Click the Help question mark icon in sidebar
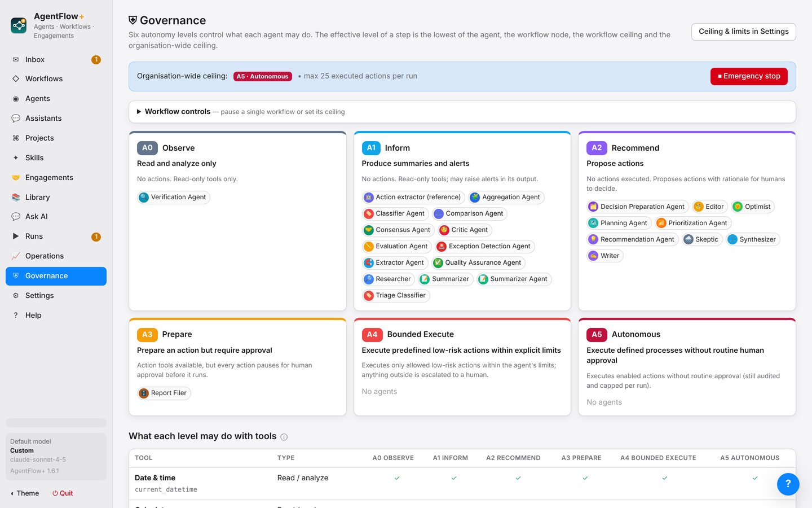The width and height of the screenshot is (812, 508). [x=16, y=316]
